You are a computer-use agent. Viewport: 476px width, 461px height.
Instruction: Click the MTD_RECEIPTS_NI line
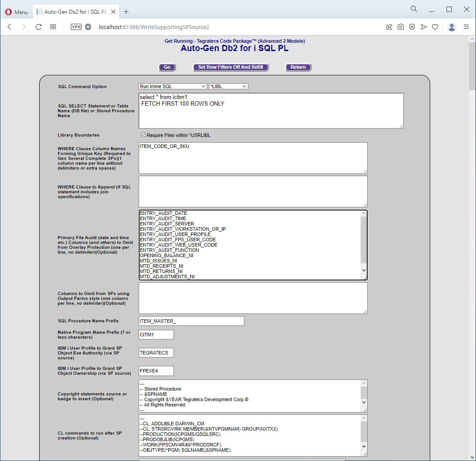pyautogui.click(x=162, y=266)
